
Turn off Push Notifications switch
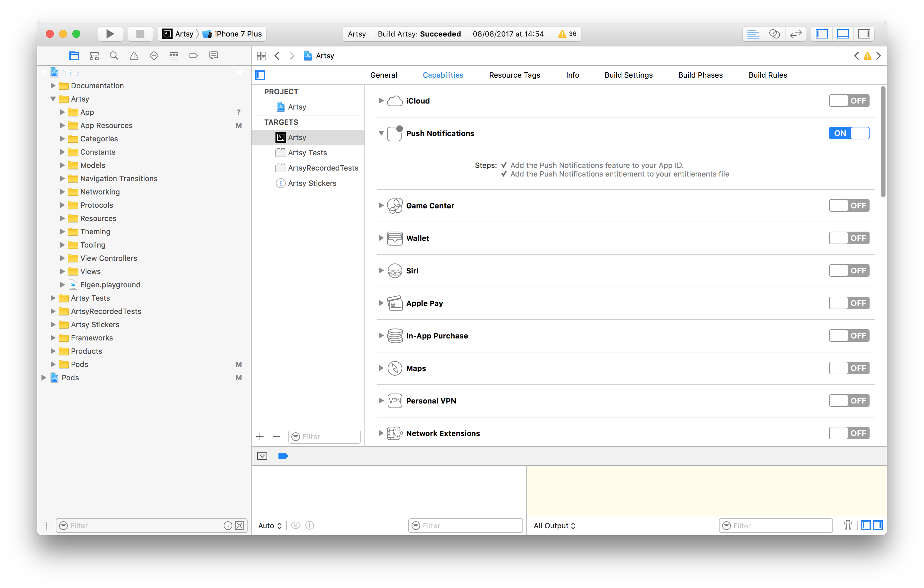(849, 133)
